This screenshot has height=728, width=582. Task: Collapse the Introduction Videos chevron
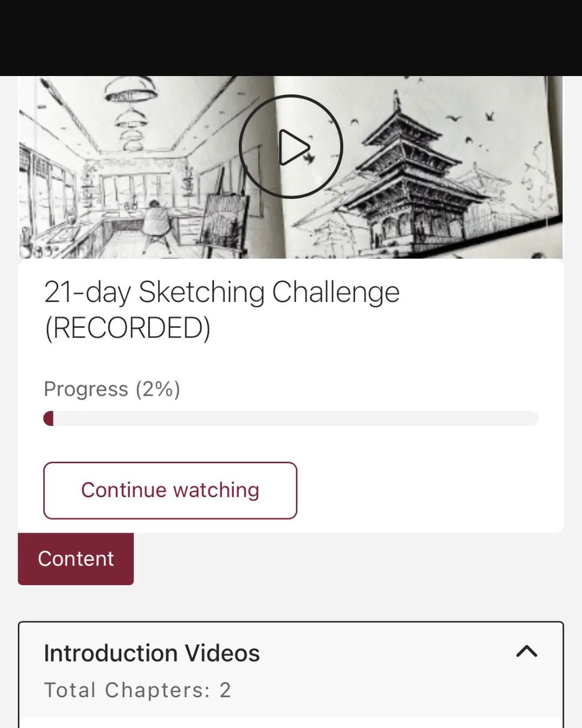(526, 651)
